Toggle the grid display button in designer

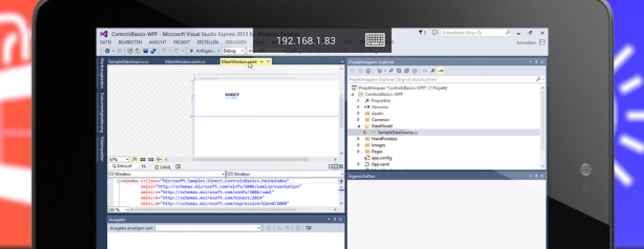(x=142, y=159)
